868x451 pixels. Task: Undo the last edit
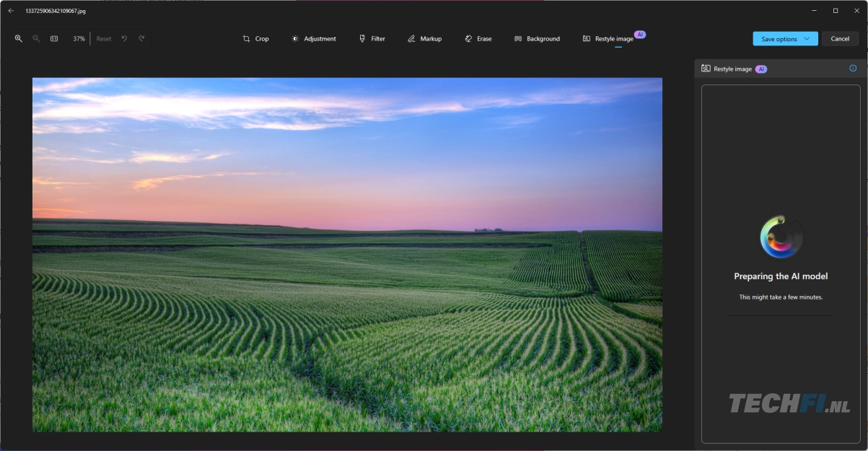pyautogui.click(x=124, y=39)
